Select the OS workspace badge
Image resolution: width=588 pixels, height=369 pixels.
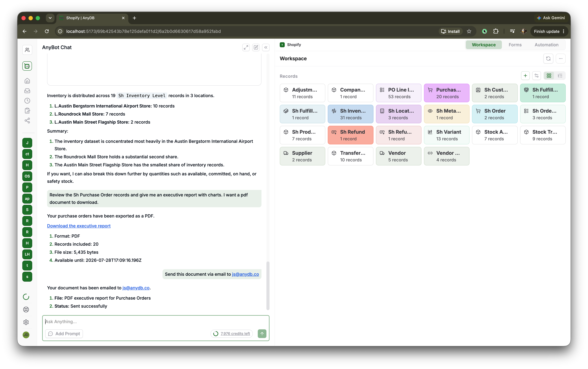(x=27, y=176)
